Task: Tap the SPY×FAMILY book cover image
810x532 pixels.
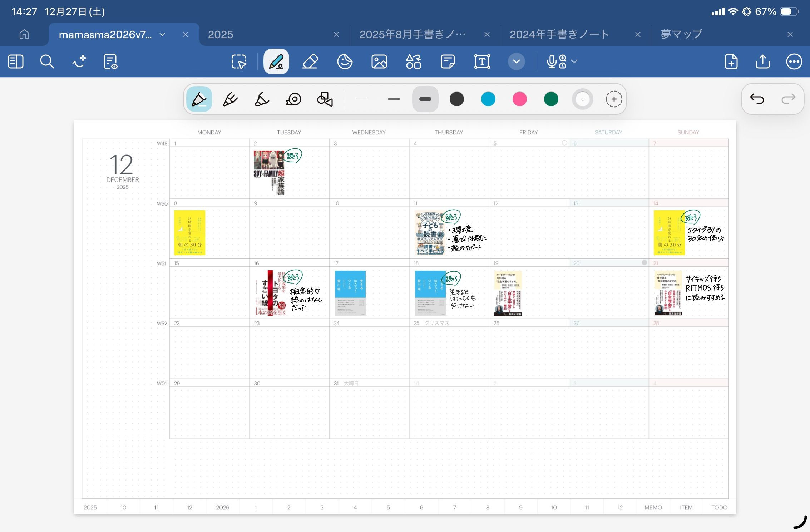Action: click(269, 172)
